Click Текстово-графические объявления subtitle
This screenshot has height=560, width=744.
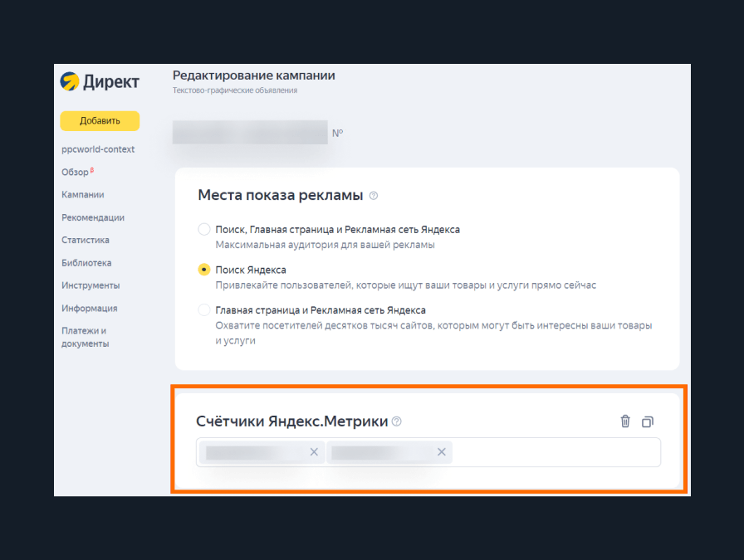point(235,90)
